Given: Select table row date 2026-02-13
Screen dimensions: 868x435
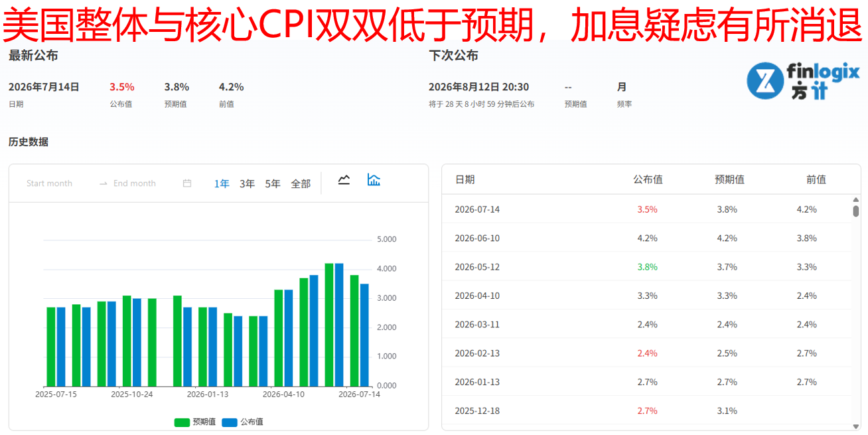Looking at the screenshot, I should tap(477, 353).
